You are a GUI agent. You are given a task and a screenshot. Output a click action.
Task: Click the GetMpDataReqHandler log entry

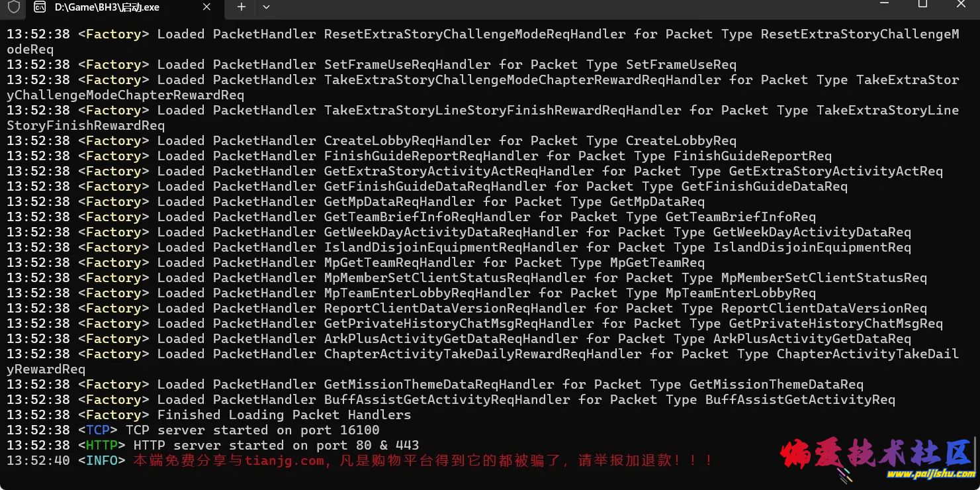[355, 202]
